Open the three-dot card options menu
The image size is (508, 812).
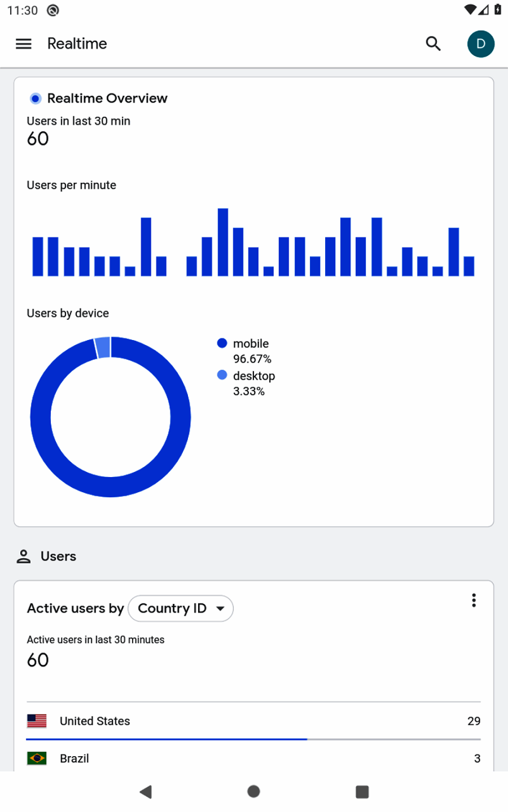click(x=474, y=601)
